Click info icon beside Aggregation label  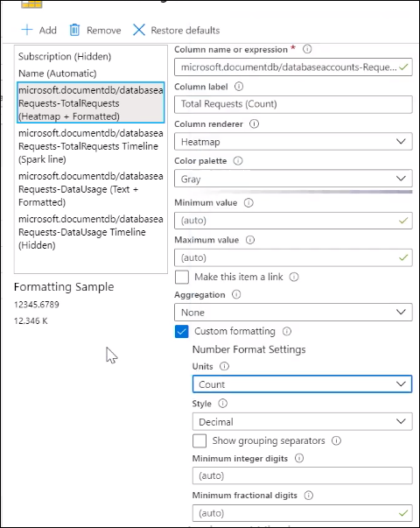coord(236,294)
